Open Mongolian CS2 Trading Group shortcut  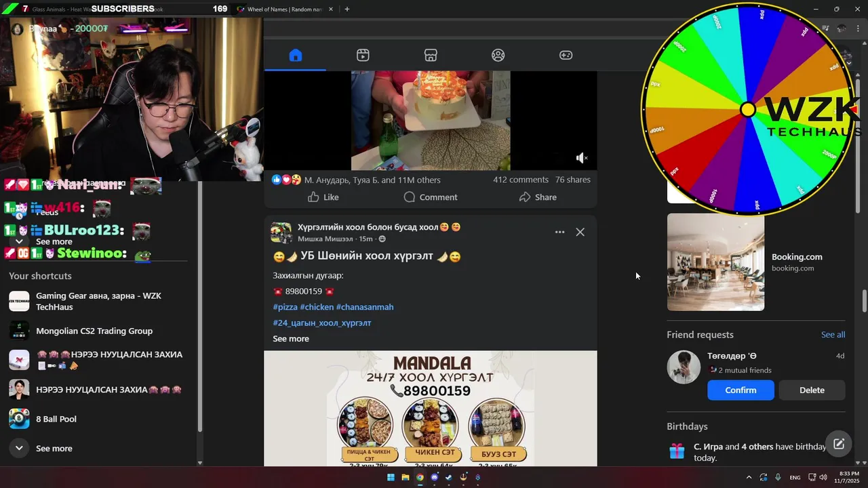98,331
